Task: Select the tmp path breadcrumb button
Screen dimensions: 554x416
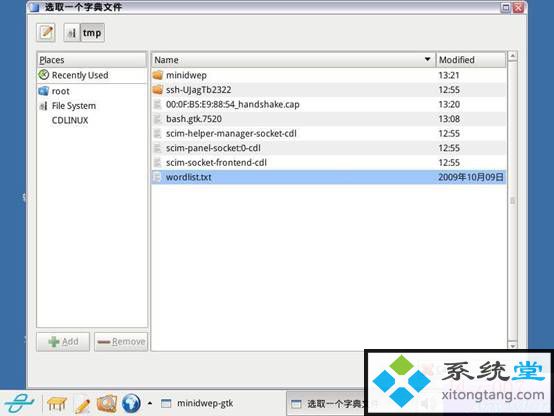Action: 92,33
